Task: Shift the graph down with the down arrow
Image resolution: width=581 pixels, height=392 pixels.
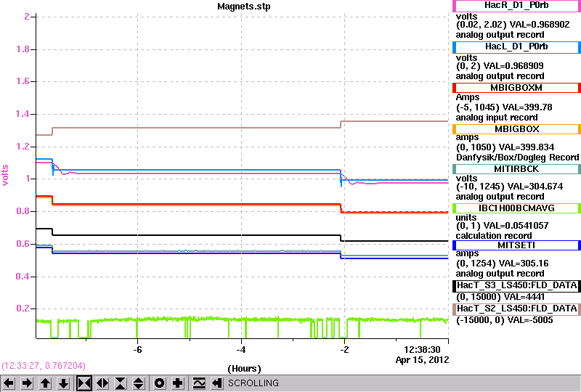Action: (x=63, y=383)
